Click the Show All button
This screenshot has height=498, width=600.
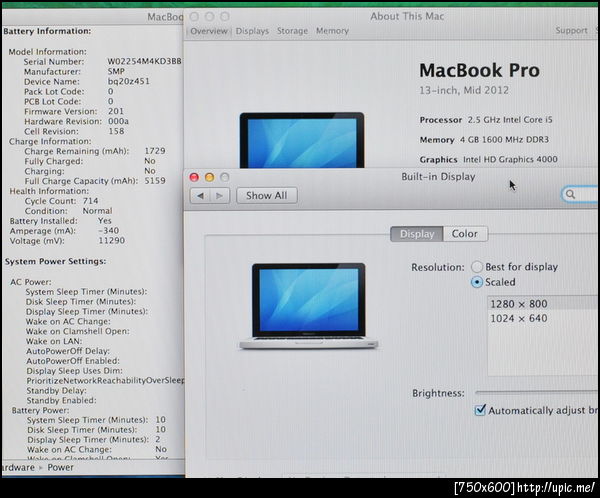click(x=267, y=196)
